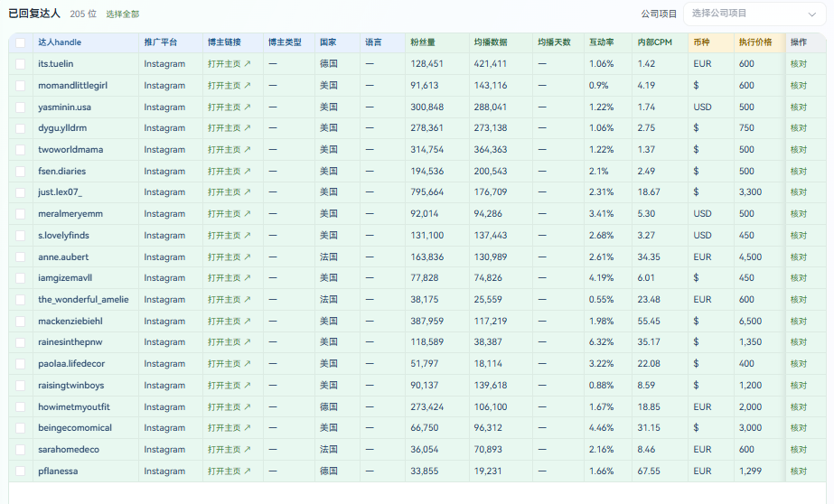The height and width of the screenshot is (504, 834).
Task: Check the sarahomedeco row checkbox
Action: point(20,449)
